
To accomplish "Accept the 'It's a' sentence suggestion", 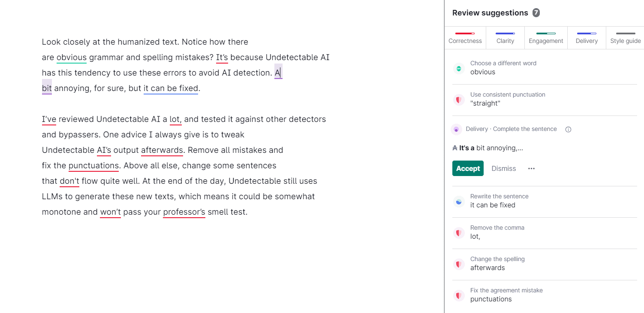I will pos(468,169).
